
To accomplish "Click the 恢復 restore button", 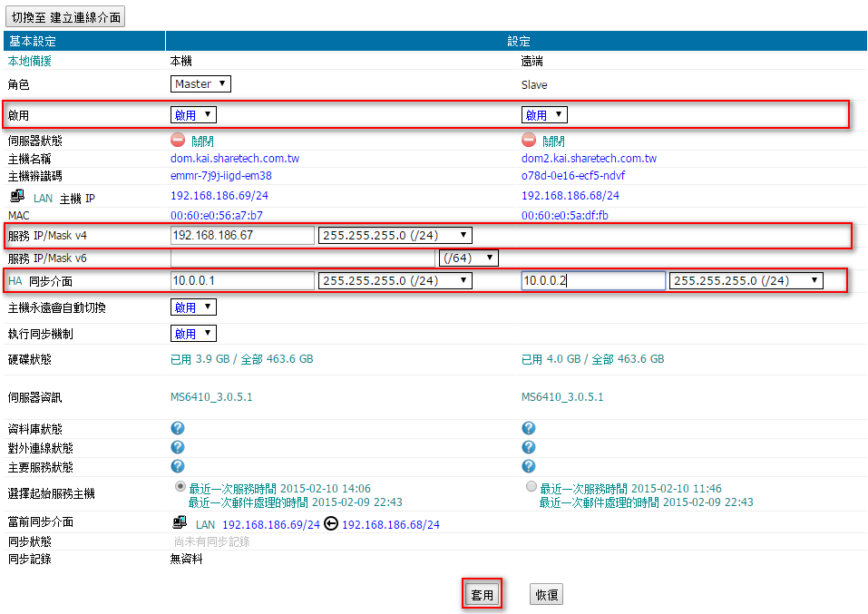I will coord(547,595).
